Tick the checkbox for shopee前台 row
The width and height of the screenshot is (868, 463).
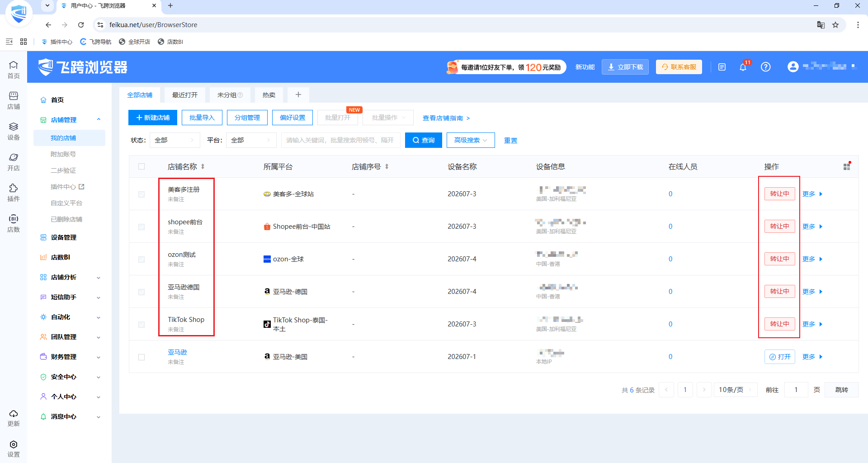(142, 227)
